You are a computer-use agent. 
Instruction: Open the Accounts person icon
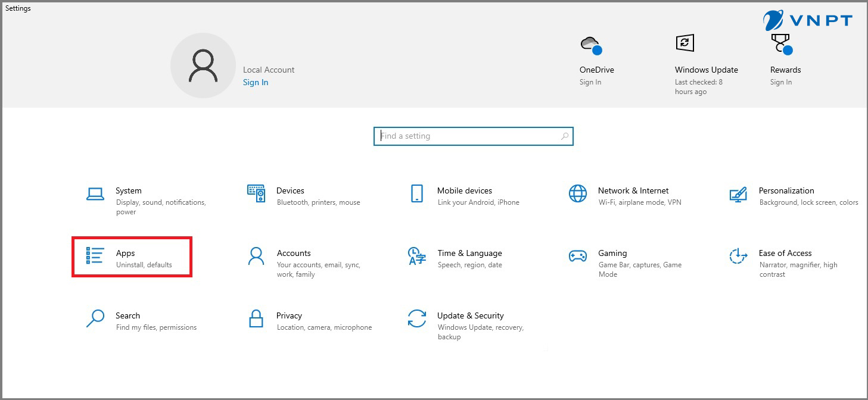pyautogui.click(x=256, y=256)
